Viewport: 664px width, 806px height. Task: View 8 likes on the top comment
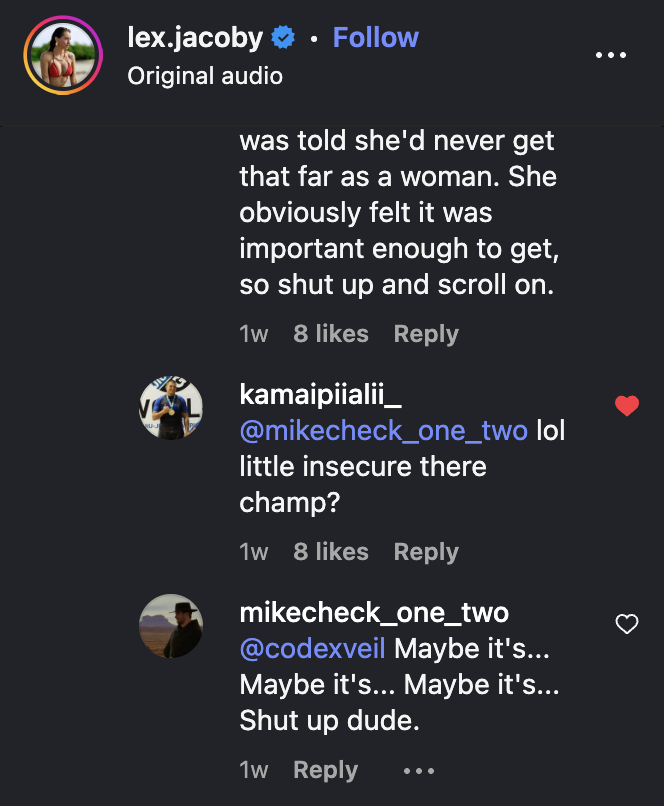click(330, 334)
